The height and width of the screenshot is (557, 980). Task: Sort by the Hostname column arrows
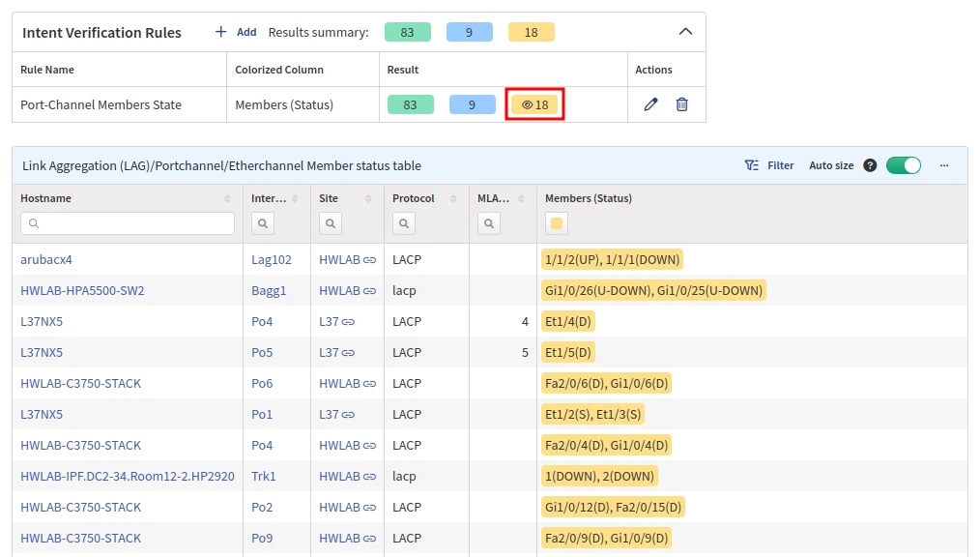click(227, 198)
